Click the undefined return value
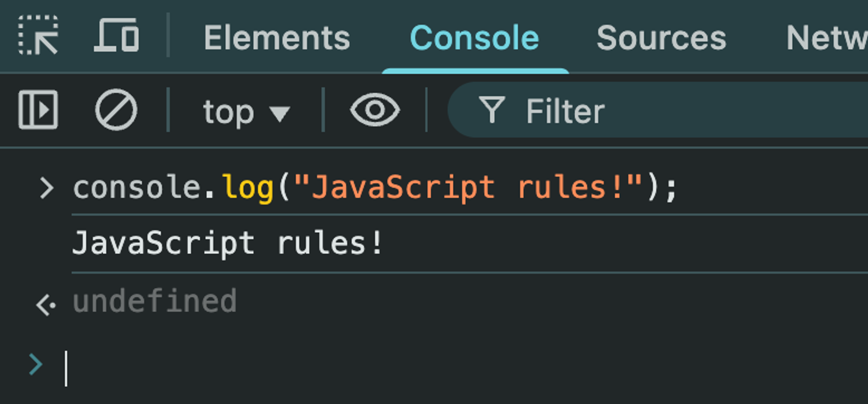Screen dimensions: 868x404 (155, 301)
